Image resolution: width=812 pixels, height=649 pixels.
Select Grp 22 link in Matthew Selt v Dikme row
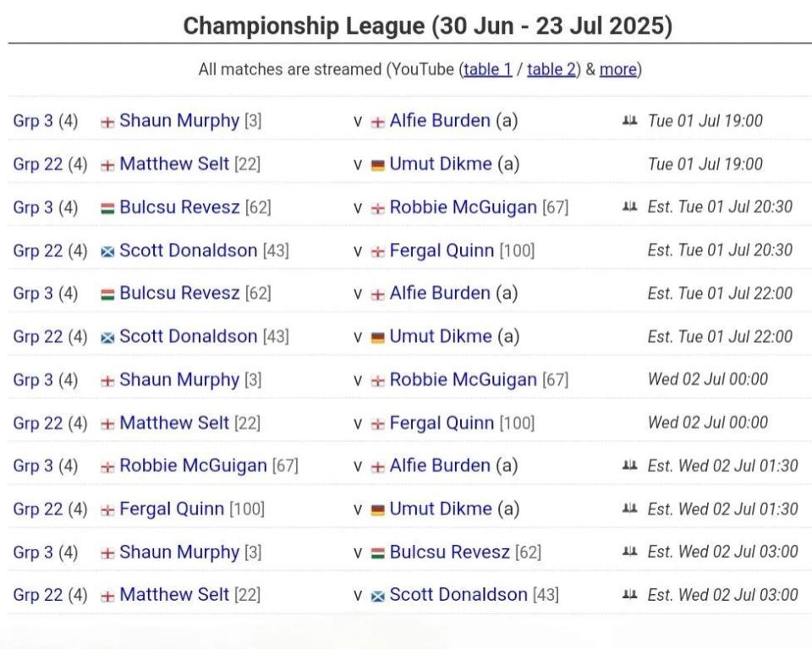pos(38,163)
